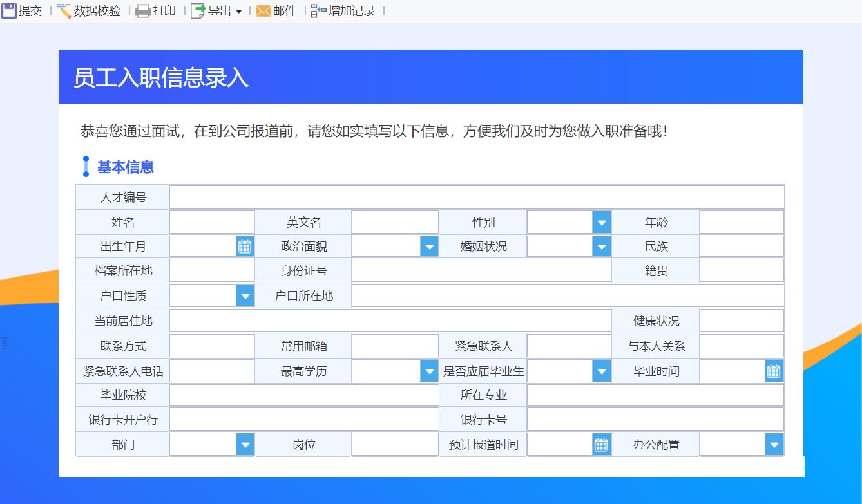The image size is (862, 504).
Task: Focus the 岗位 input field
Action: coord(395,444)
